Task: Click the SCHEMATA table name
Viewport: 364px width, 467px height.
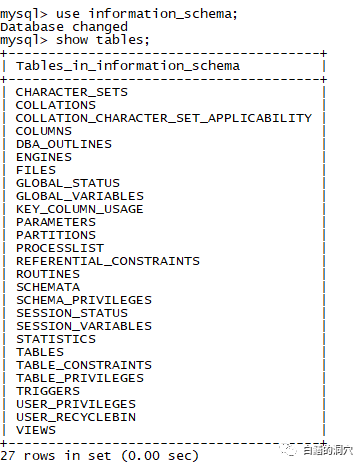Action: (48, 287)
